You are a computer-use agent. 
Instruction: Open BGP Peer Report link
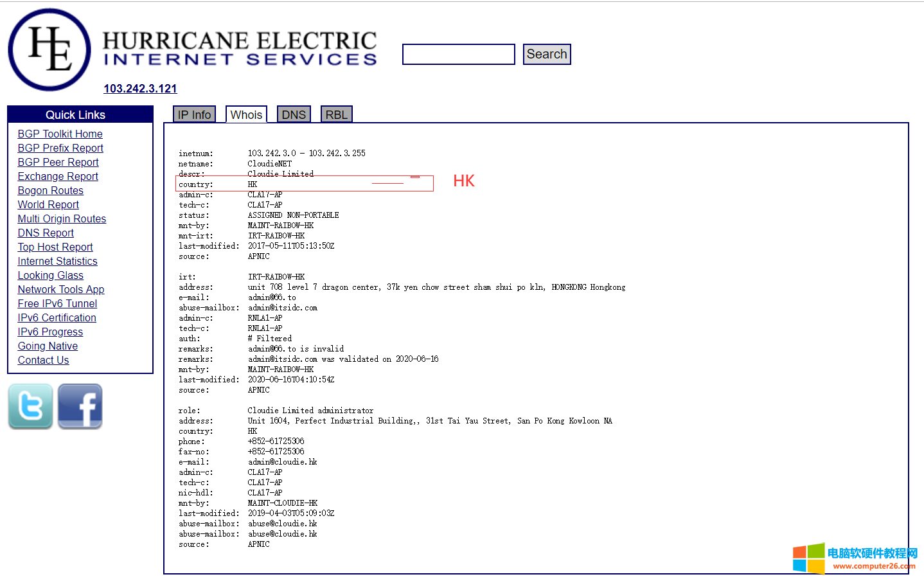58,162
